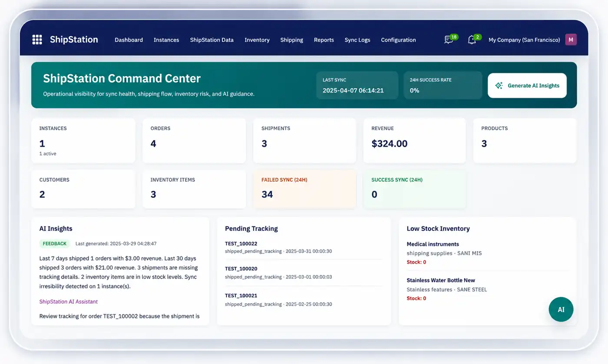Open the Shipments stat card
Viewport: 608px width, 364px height.
(x=304, y=141)
